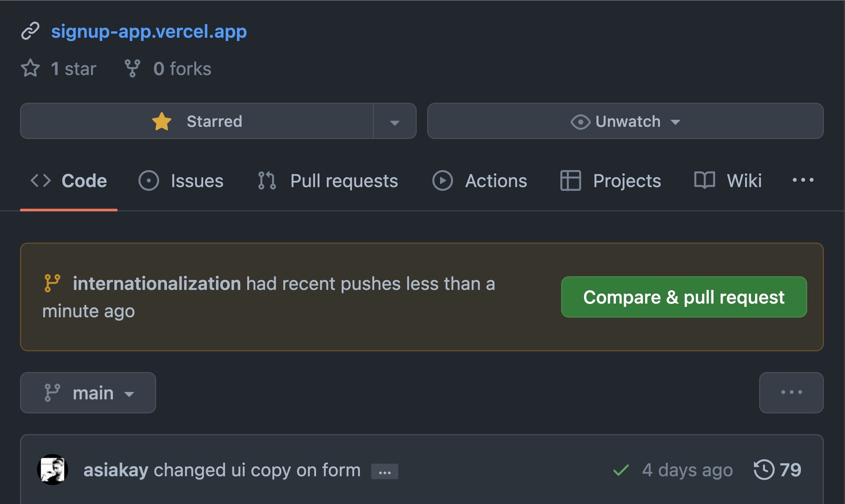This screenshot has width=845, height=504.
Task: Unstar the repository with Starred button
Action: [197, 121]
